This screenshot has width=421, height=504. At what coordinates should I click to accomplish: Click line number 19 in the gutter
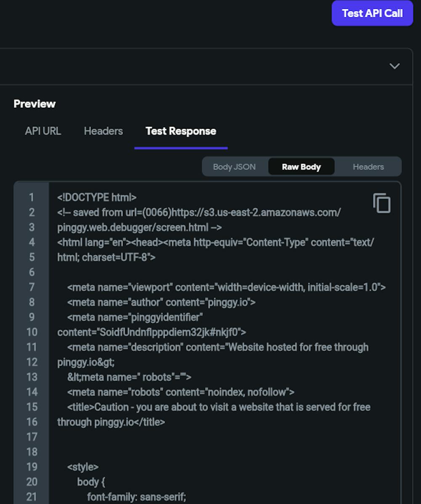coord(32,467)
